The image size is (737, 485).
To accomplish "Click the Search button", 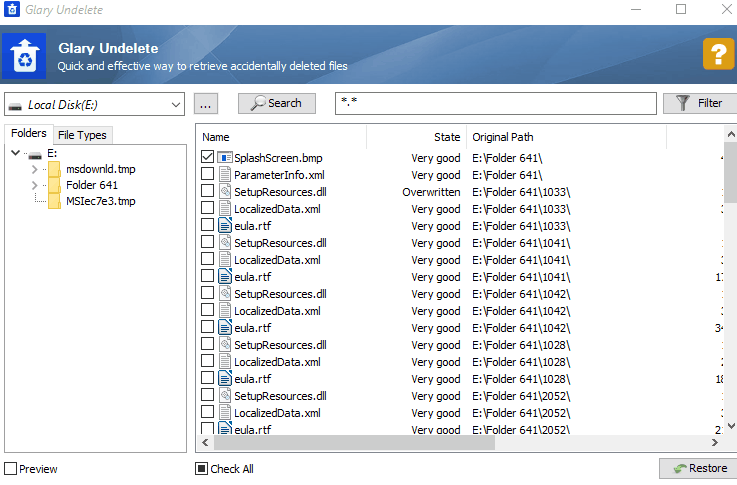I will coord(277,103).
